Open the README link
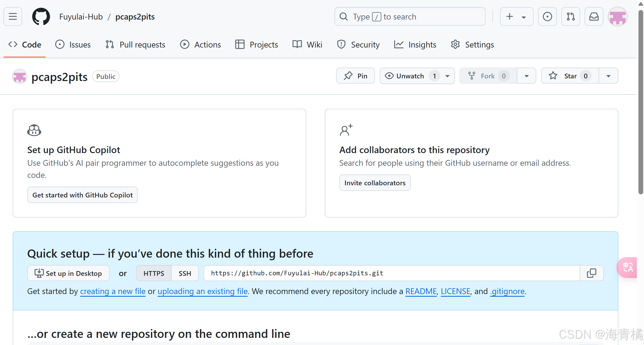Image resolution: width=644 pixels, height=345 pixels. 421,291
